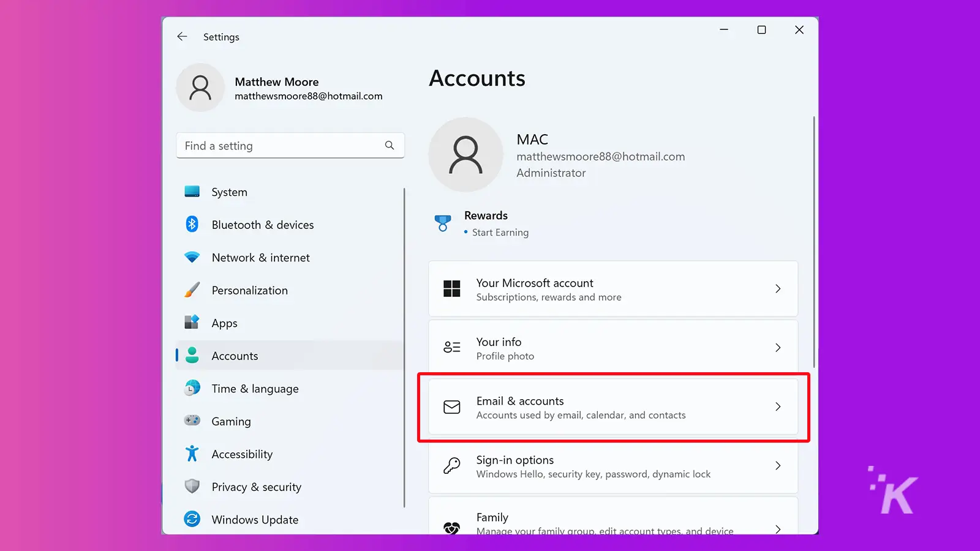Click the Microsoft logo icon on account card
980x551 pixels.
[452, 288]
